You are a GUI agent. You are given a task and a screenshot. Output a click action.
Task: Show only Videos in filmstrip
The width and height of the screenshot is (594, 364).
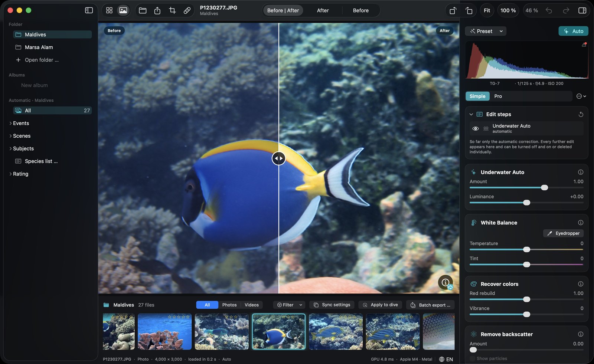point(252,305)
